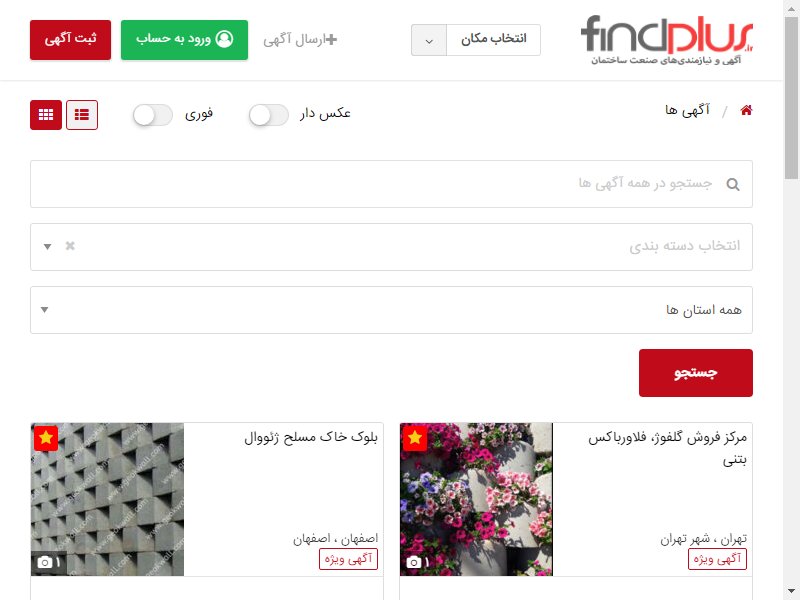Click in the جستجو در همه آگهی ها field
This screenshot has width=800, height=600.
point(391,184)
